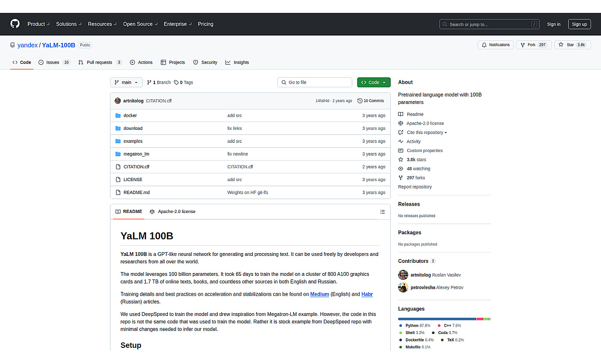Expand the Resources menu

(102, 24)
